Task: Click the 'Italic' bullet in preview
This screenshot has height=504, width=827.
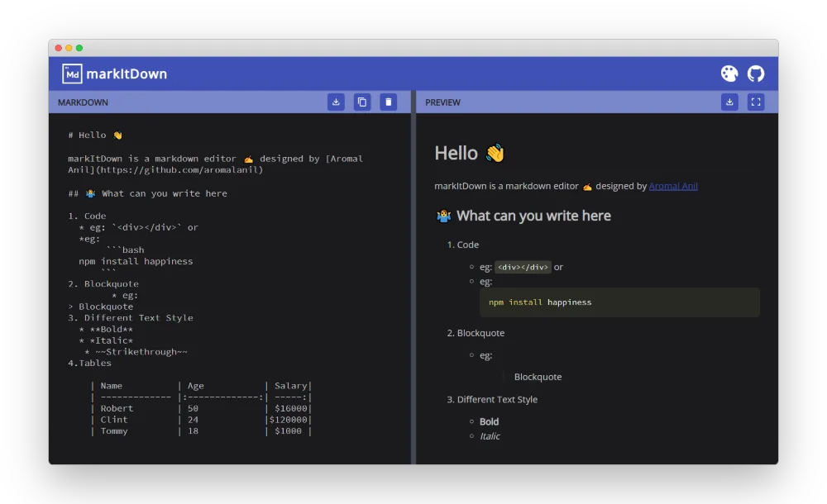Action: pyautogui.click(x=490, y=436)
